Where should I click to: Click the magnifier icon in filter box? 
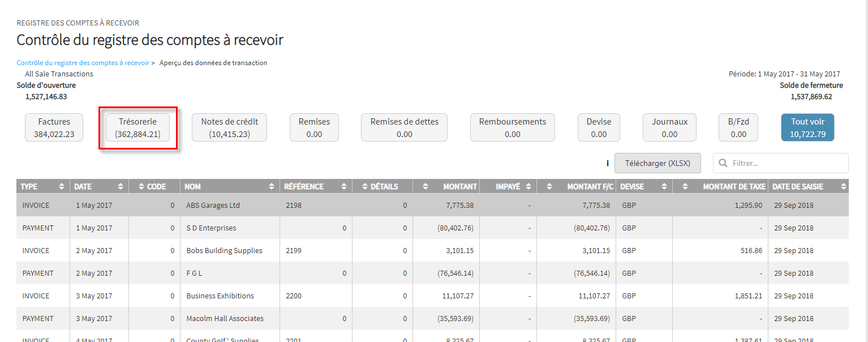723,163
